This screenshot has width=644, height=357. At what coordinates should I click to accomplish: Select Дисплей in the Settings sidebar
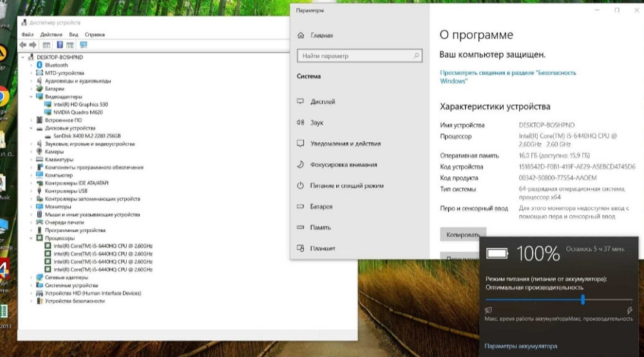(x=322, y=102)
